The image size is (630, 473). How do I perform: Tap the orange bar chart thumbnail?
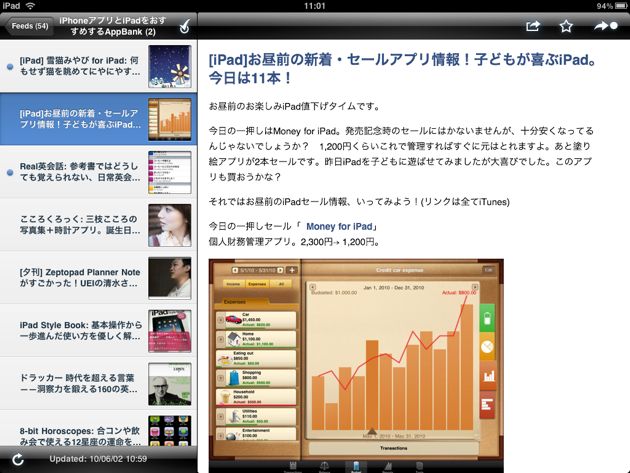click(170, 119)
